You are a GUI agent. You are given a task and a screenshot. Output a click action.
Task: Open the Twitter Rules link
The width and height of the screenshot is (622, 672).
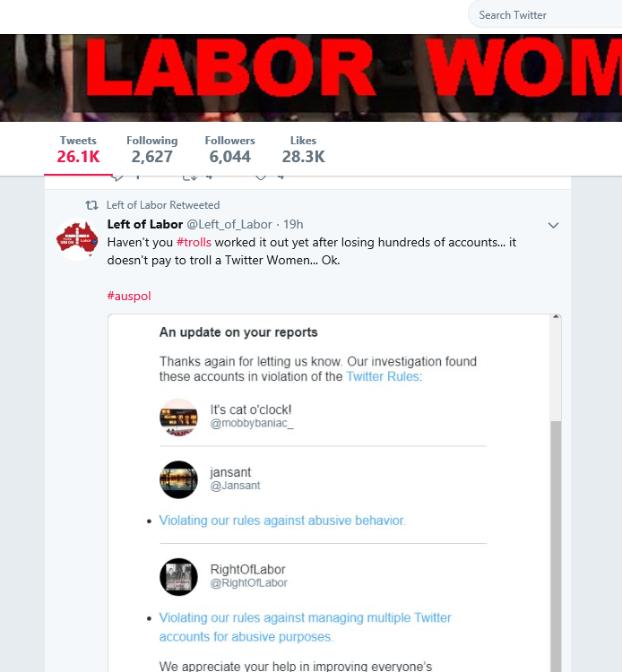pyautogui.click(x=383, y=376)
